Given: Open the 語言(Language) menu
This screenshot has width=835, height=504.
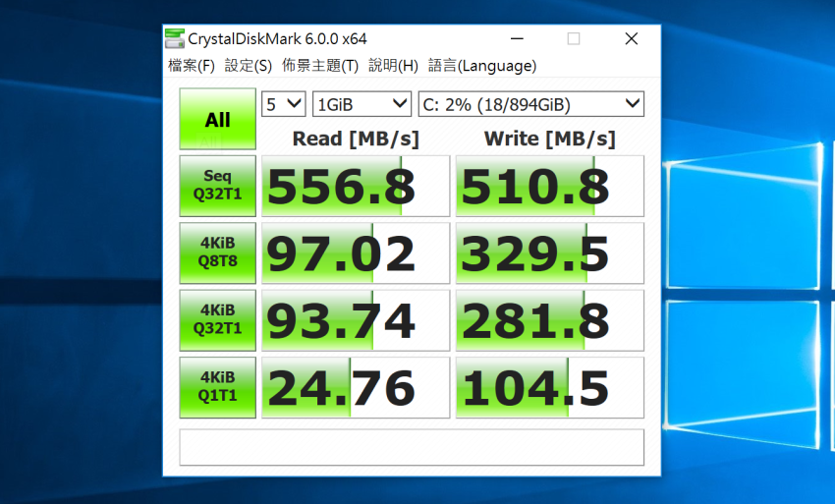Looking at the screenshot, I should [x=482, y=66].
